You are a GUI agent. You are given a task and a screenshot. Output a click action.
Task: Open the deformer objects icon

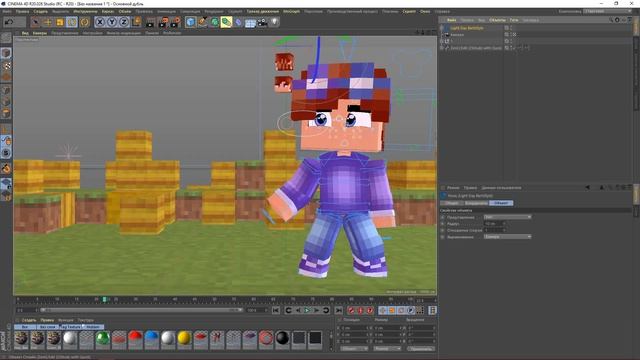238,22
